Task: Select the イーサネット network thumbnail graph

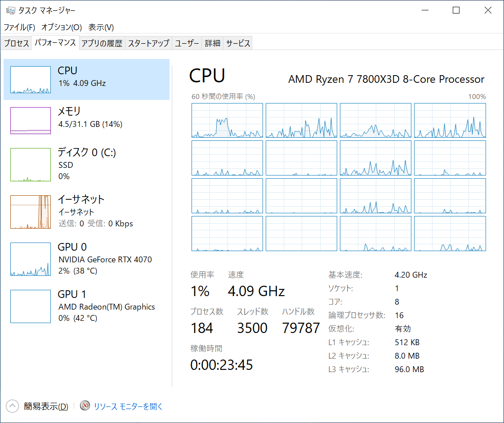Action: click(31, 211)
